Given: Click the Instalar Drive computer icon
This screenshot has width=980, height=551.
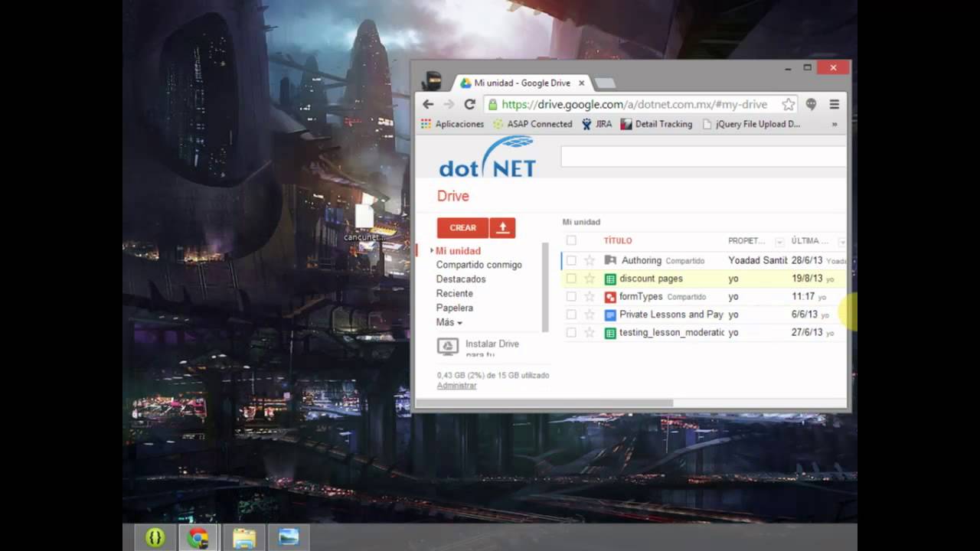Looking at the screenshot, I should click(448, 346).
